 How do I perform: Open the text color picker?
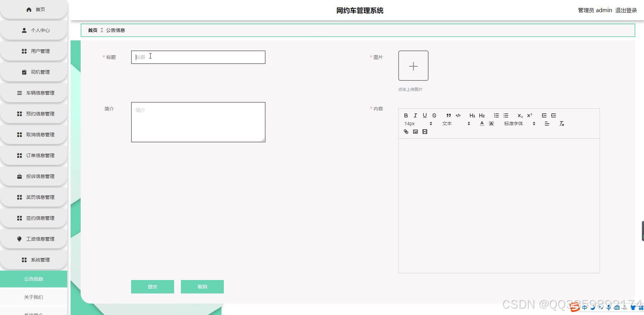(x=482, y=124)
